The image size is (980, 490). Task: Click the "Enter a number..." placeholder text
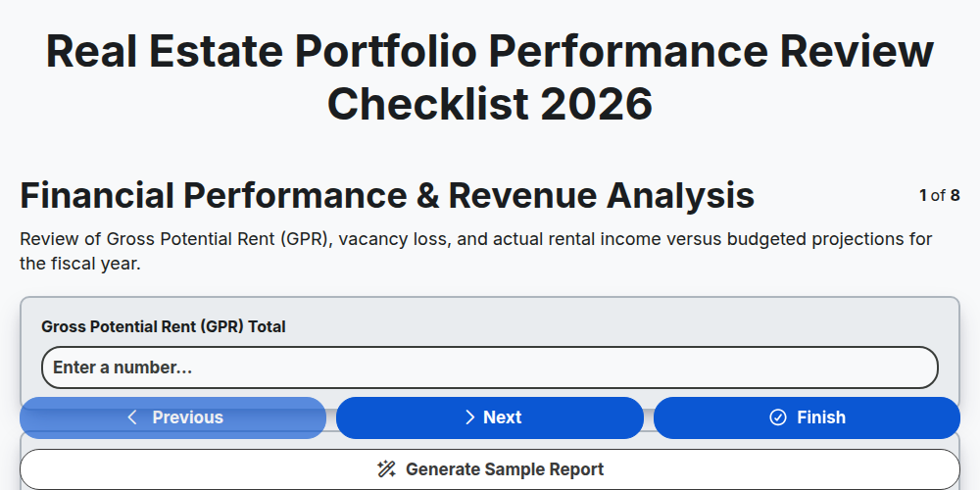122,367
